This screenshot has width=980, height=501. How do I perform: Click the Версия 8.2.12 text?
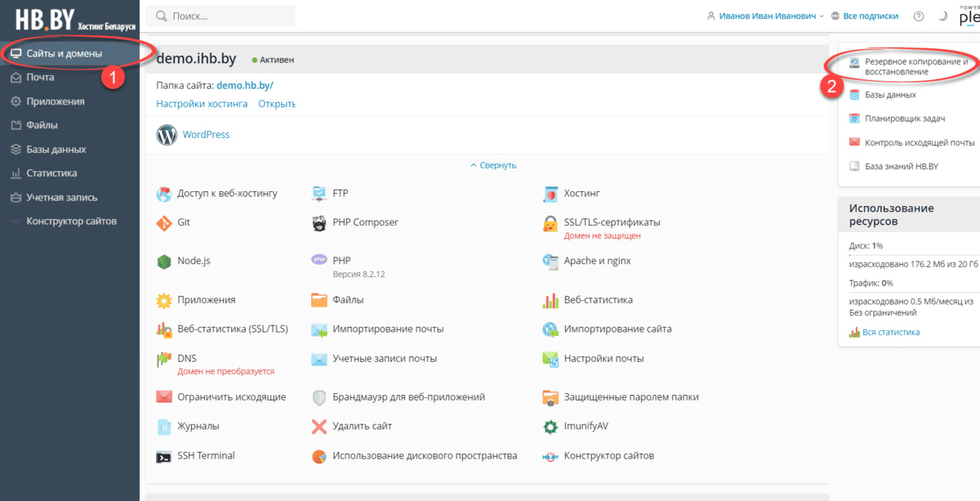pos(359,274)
